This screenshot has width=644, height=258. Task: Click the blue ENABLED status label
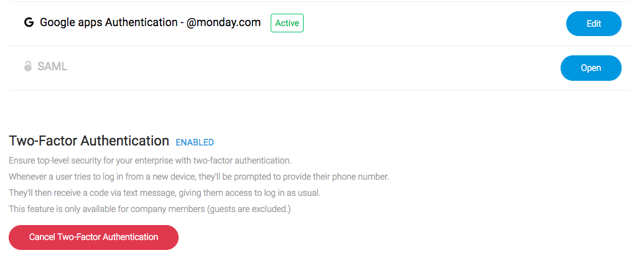pyautogui.click(x=195, y=143)
